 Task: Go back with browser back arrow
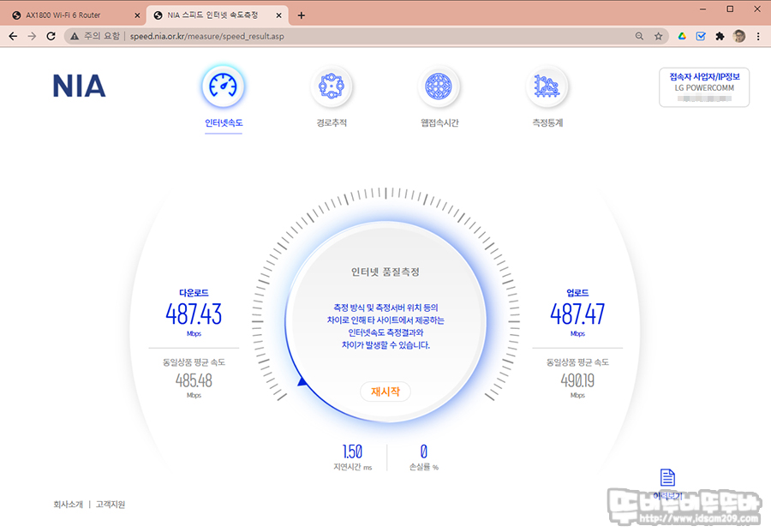click(x=13, y=36)
